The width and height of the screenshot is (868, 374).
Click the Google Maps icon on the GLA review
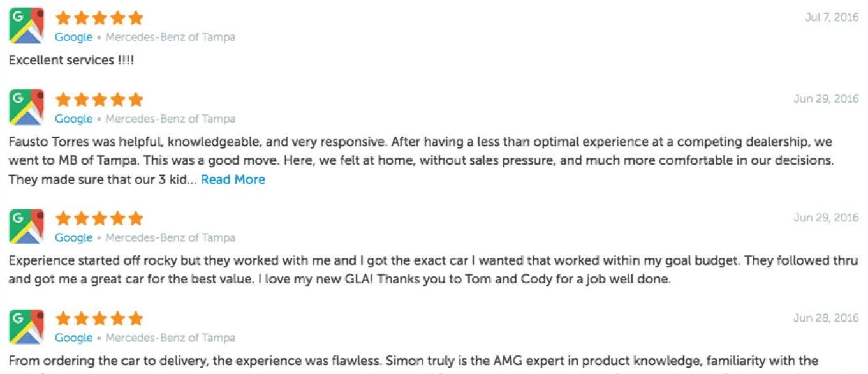(x=26, y=226)
